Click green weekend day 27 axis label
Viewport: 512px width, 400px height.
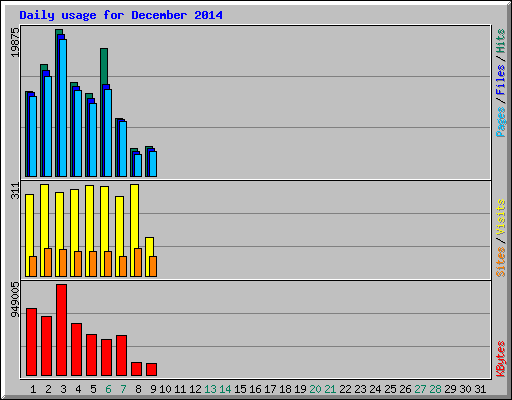420,389
